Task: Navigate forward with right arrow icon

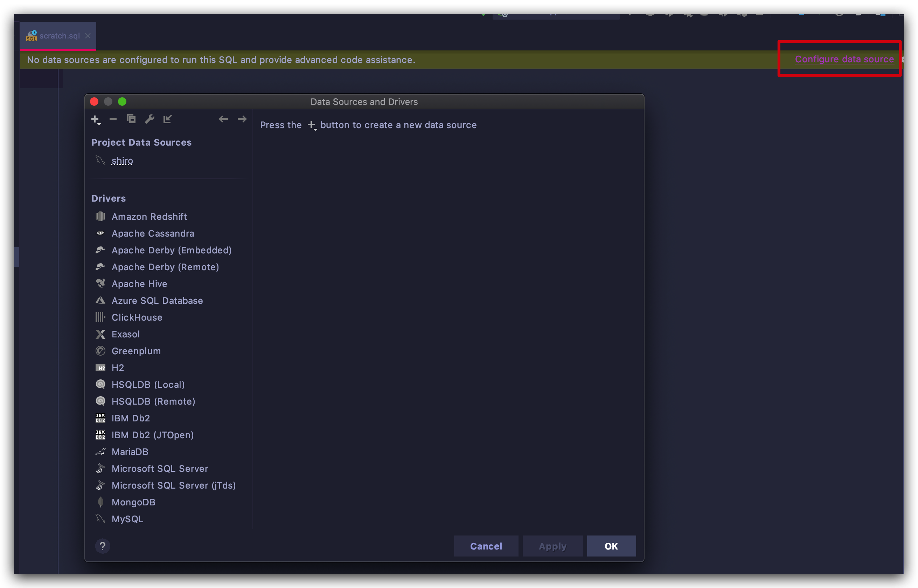Action: point(242,119)
